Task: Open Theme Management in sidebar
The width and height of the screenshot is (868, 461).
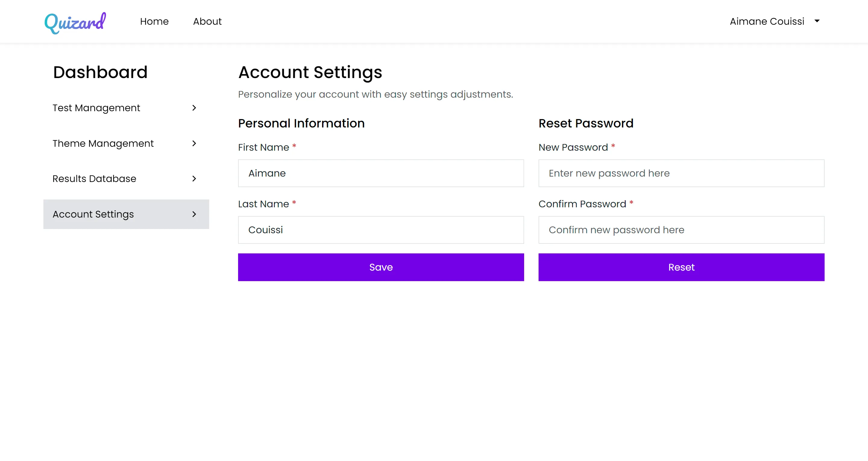Action: pos(126,143)
